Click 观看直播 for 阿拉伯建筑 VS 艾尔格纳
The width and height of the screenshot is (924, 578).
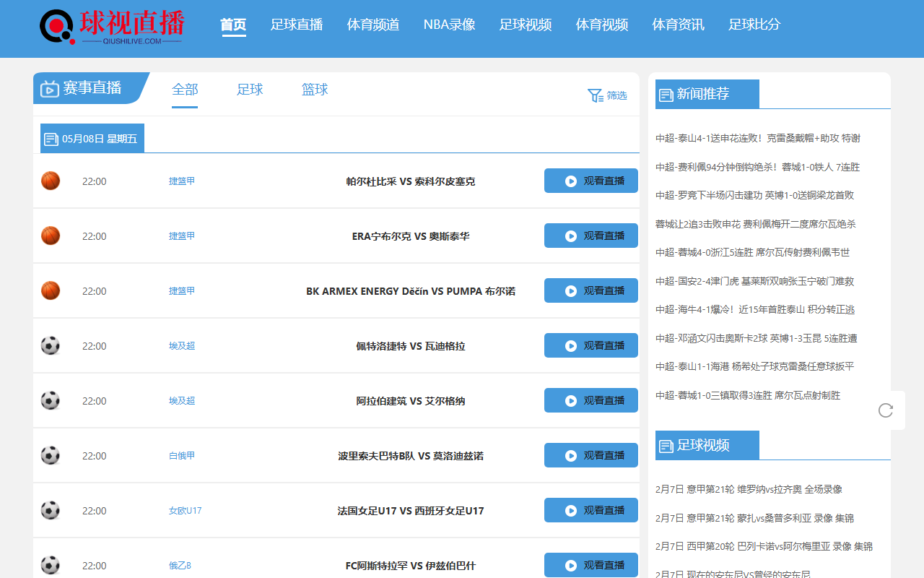(x=591, y=400)
